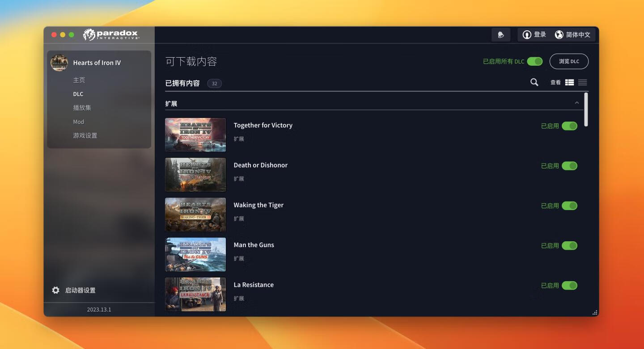This screenshot has width=644, height=349.
Task: Click the Paradox Interactive logo
Action: [111, 34]
